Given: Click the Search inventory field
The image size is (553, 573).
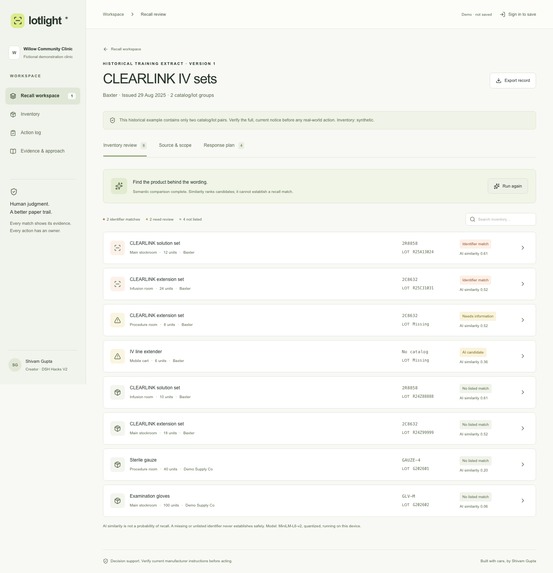Looking at the screenshot, I should (x=500, y=219).
